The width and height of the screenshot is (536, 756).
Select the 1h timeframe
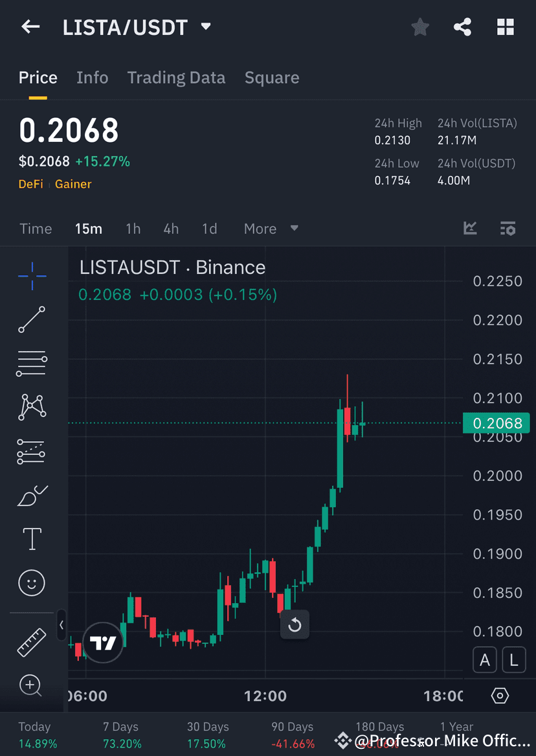[x=133, y=228]
